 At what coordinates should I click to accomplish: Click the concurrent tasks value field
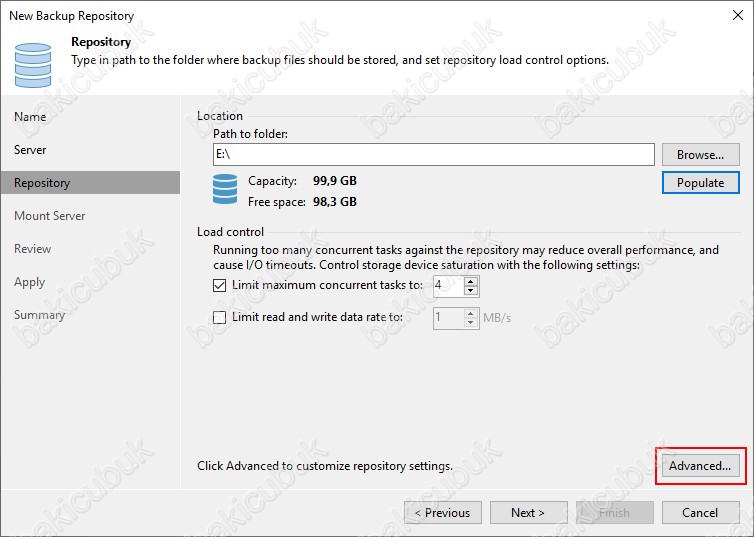click(x=449, y=286)
